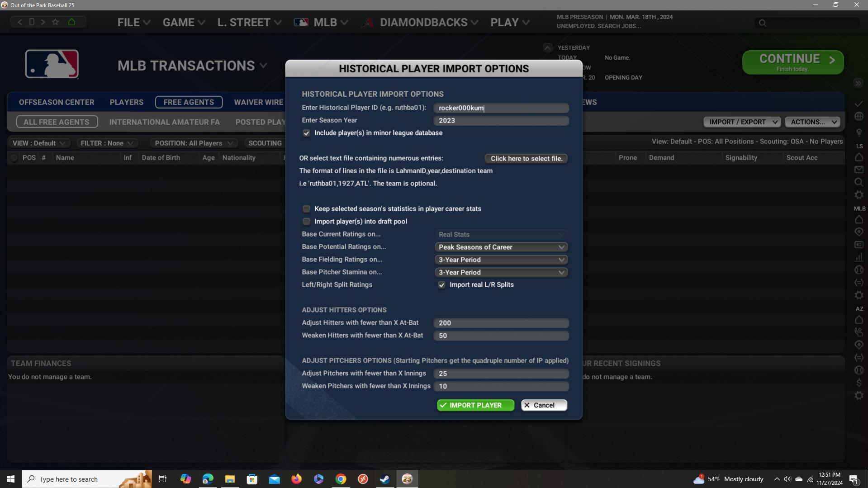Click the home icon in navigation toolbar
The image size is (868, 488).
[x=71, y=22]
